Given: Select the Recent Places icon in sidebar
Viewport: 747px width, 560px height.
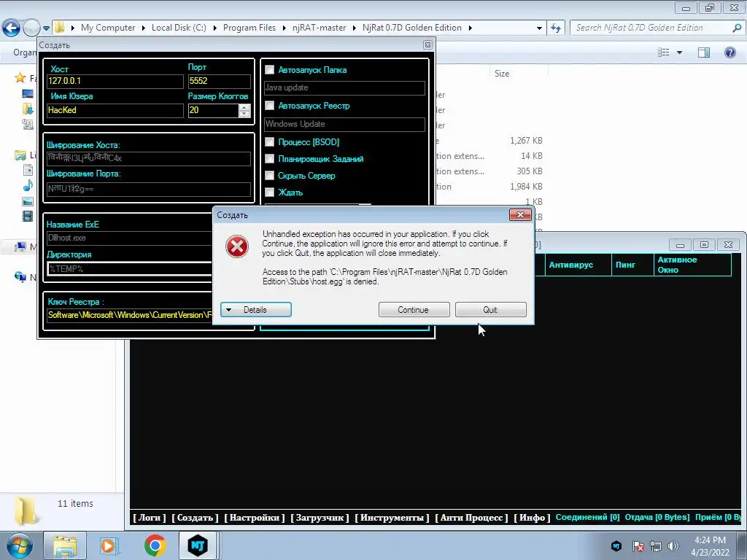Looking at the screenshot, I should click(28, 124).
